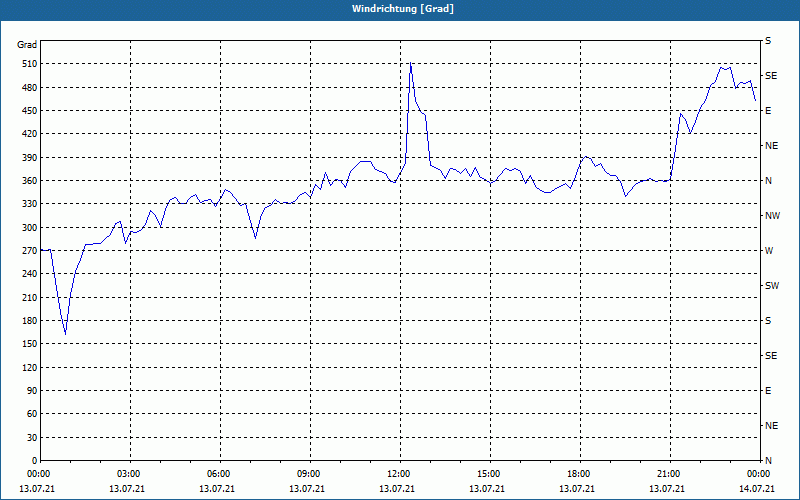The width and height of the screenshot is (800, 500).
Task: Pick the 180 y-axis value
Action: pyautogui.click(x=30, y=320)
